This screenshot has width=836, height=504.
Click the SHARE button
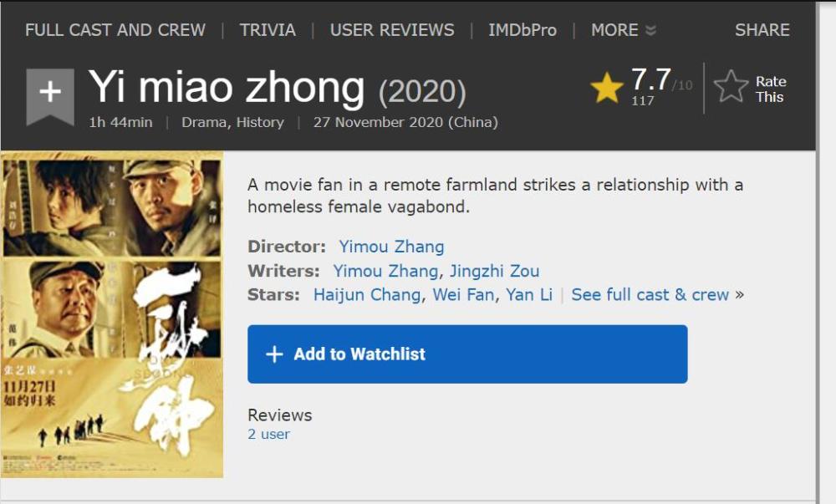762,30
